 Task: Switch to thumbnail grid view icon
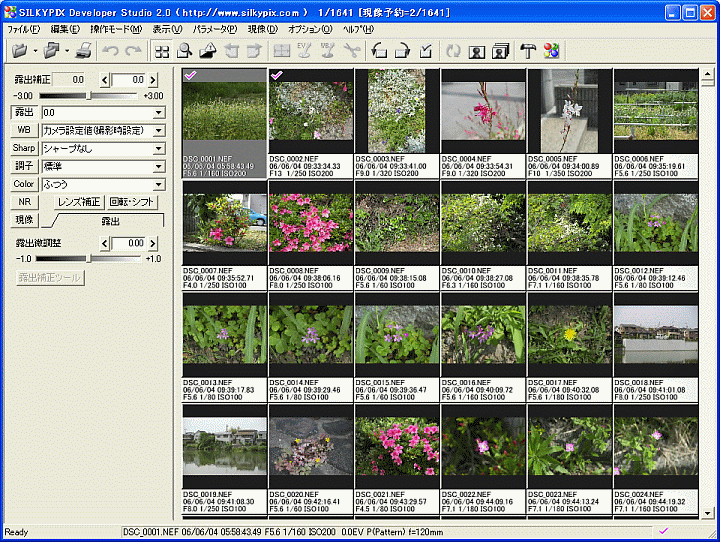(x=161, y=50)
